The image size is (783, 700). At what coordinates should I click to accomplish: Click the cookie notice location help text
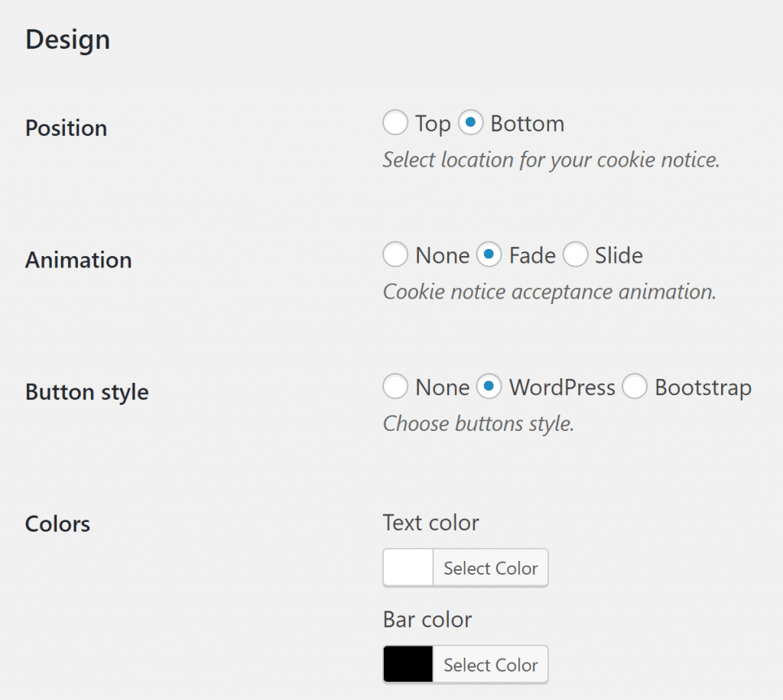(x=549, y=160)
